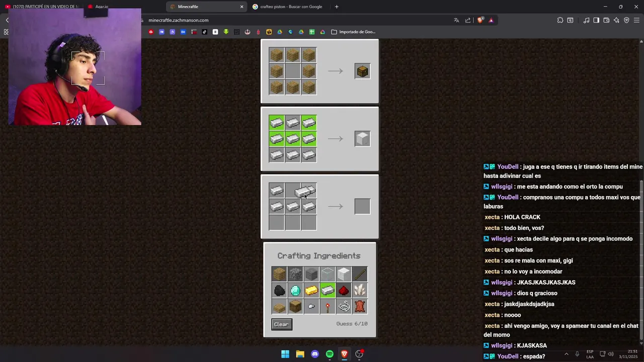This screenshot has width=644, height=362.
Task: Show hidden system tray icons
Action: (566, 354)
